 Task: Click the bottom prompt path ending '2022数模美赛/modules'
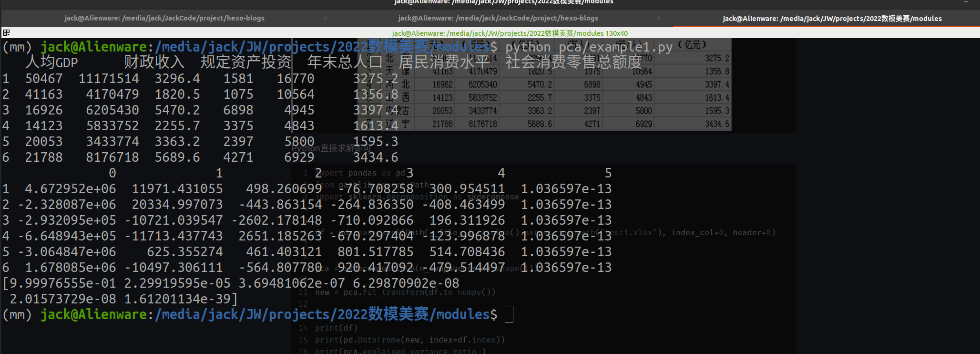[x=322, y=314]
